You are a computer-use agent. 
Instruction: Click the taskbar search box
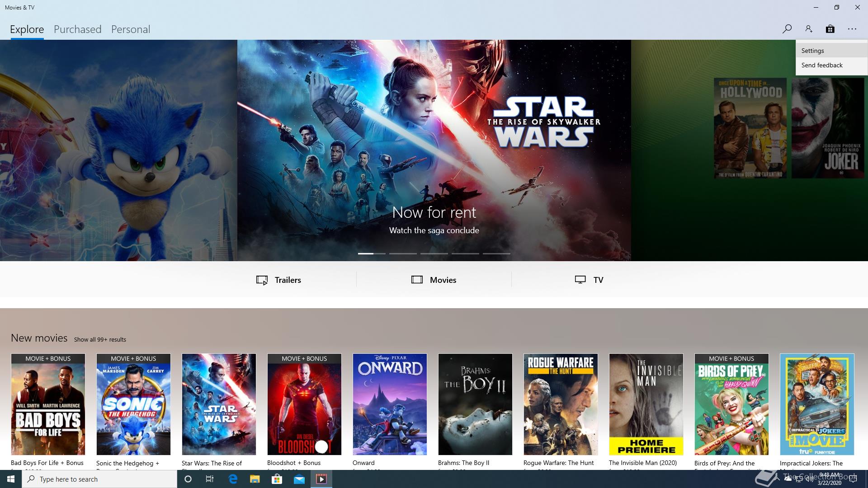(x=99, y=479)
